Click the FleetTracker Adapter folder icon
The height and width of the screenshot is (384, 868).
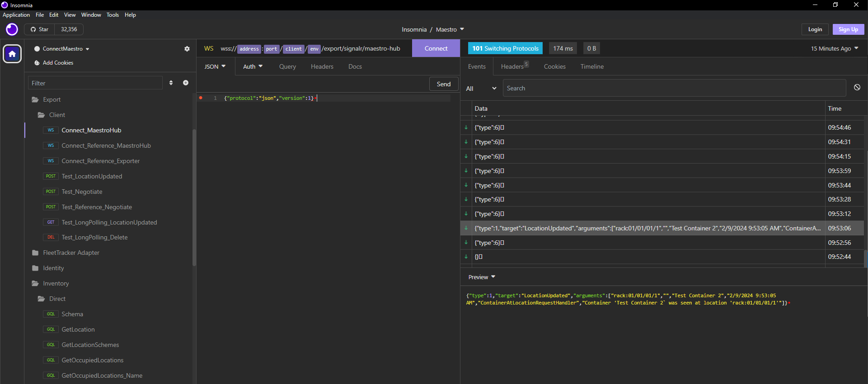(x=35, y=253)
